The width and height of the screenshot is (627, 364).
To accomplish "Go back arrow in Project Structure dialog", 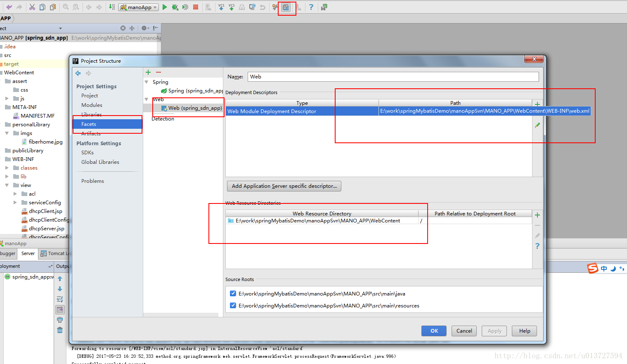I will coord(78,73).
